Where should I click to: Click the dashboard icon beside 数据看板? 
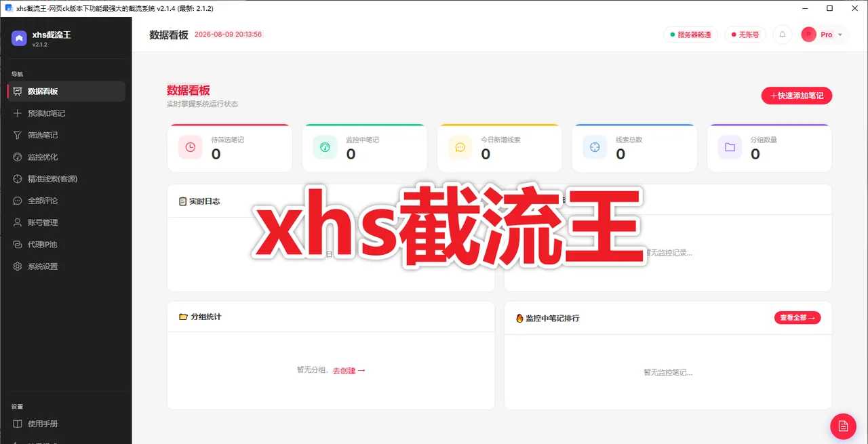click(18, 92)
